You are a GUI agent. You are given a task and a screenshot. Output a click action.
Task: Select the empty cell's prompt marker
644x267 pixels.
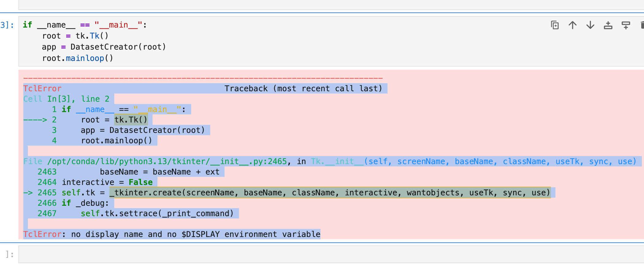[x=9, y=254]
